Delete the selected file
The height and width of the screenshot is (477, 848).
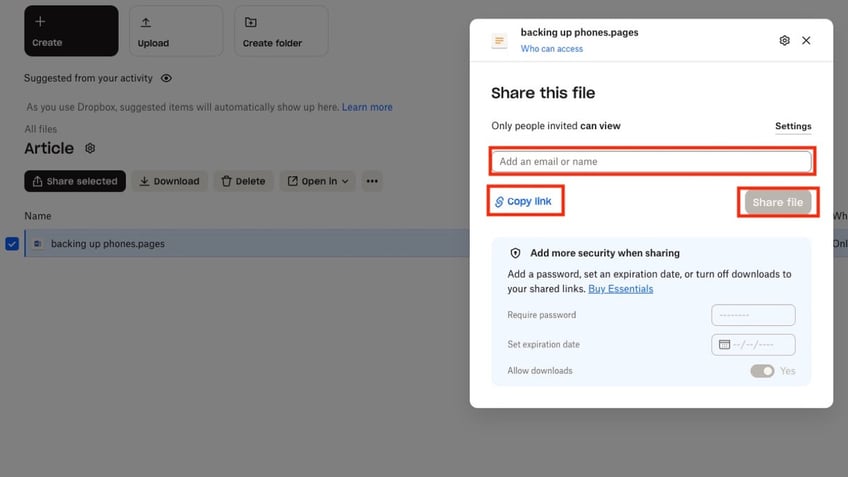[x=243, y=181]
